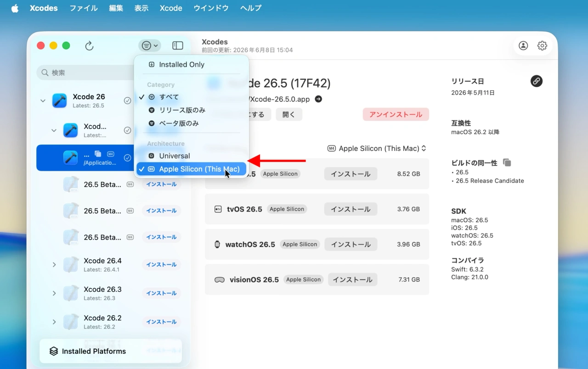Image resolution: width=588 pixels, height=369 pixels.
Task: Click the Xcode 26.2 app icon
Action: [x=71, y=322]
